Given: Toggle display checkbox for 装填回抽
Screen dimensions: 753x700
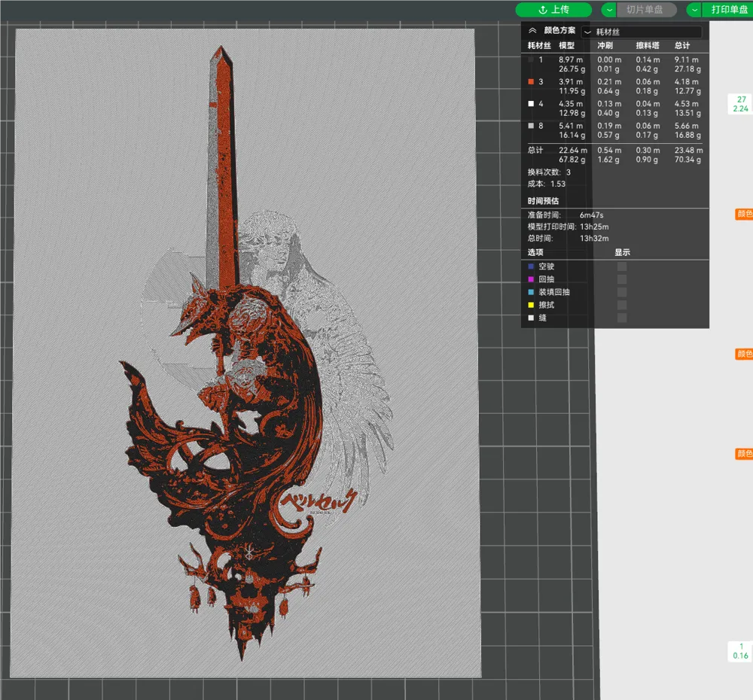Looking at the screenshot, I should (x=622, y=292).
